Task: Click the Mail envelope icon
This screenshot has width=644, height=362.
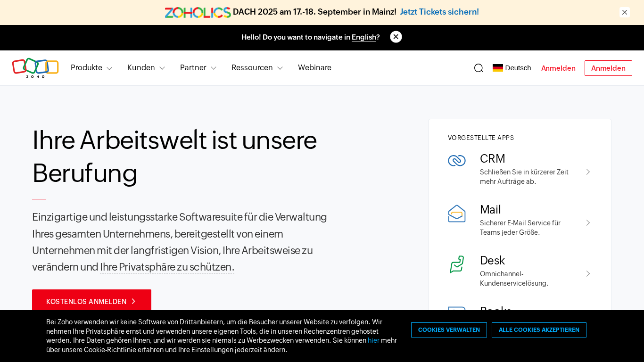Action: (457, 214)
